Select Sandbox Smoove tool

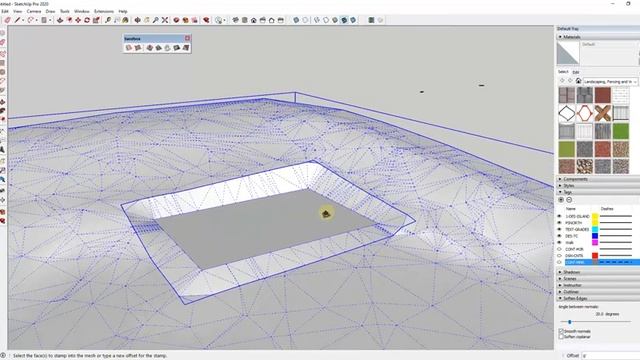point(149,48)
